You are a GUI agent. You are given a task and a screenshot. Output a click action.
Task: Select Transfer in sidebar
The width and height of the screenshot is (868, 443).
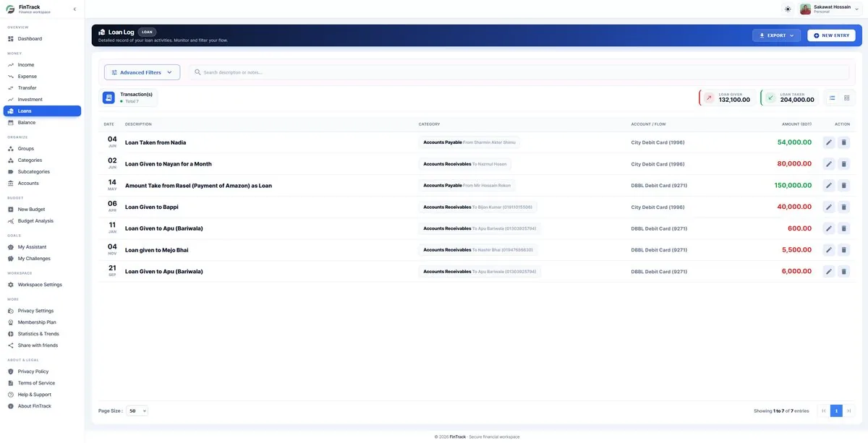pos(42,87)
